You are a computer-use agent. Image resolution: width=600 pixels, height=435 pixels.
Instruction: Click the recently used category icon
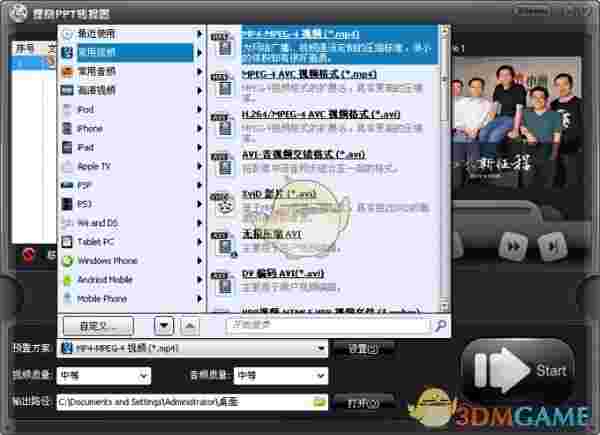click(x=67, y=34)
